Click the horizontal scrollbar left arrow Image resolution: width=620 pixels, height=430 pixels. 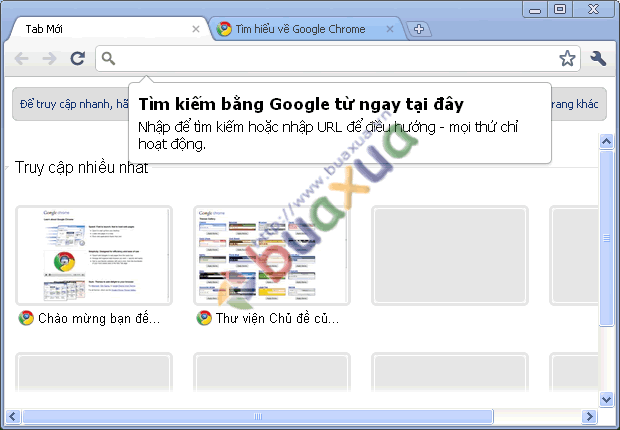coord(12,416)
